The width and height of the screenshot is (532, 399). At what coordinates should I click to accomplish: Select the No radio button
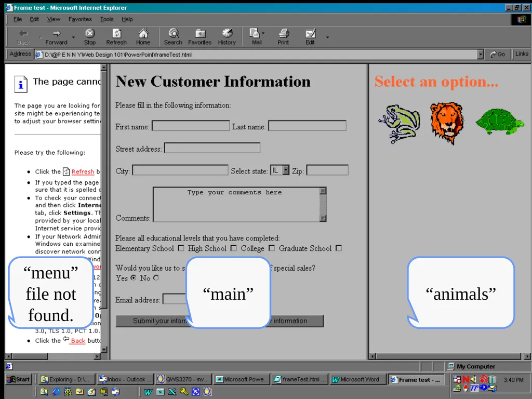click(156, 278)
